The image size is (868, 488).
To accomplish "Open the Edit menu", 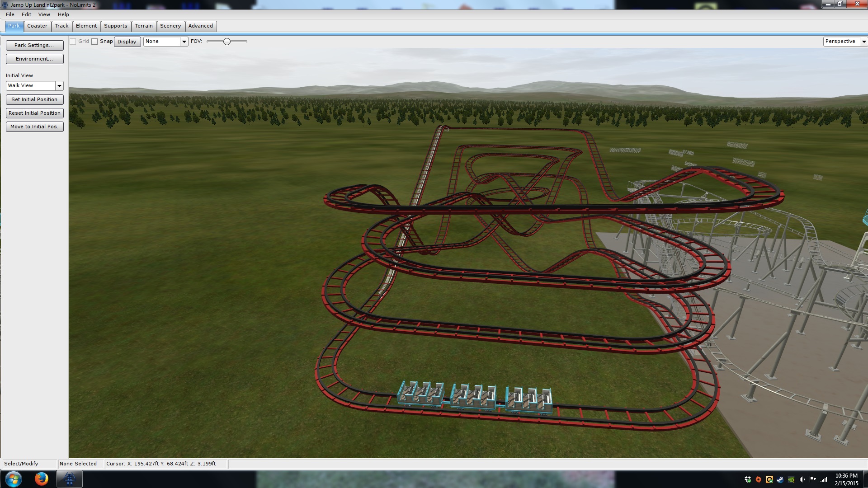I will tap(26, 14).
